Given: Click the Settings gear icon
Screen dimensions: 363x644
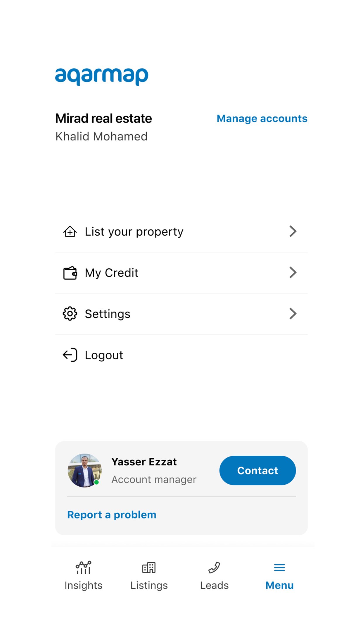Looking at the screenshot, I should pyautogui.click(x=70, y=314).
